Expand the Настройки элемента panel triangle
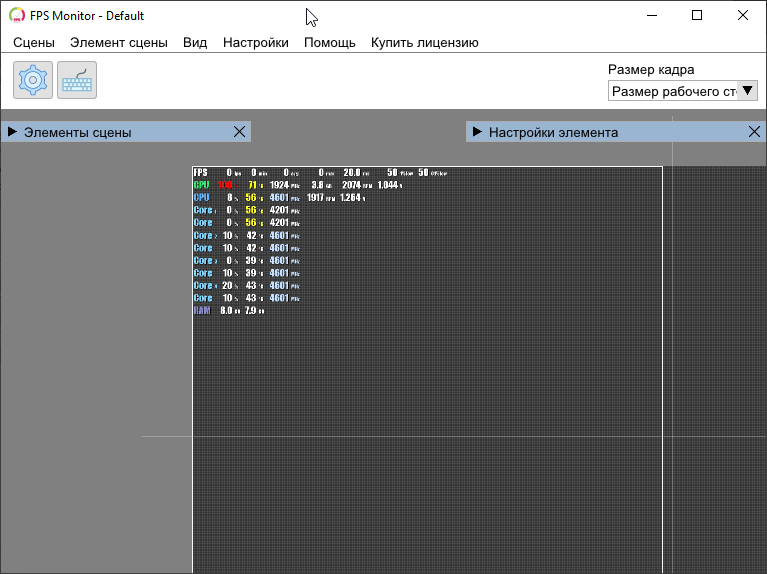767x574 pixels. click(477, 132)
